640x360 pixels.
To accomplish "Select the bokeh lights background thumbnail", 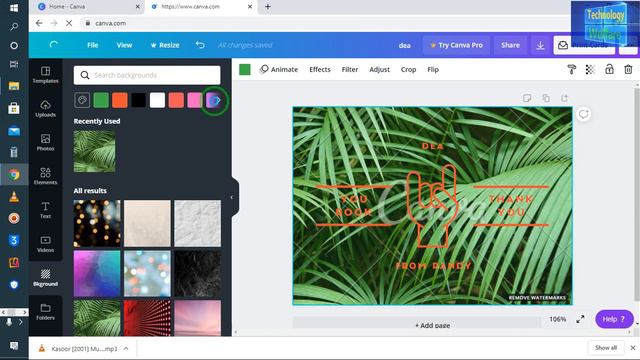I will pos(97,223).
